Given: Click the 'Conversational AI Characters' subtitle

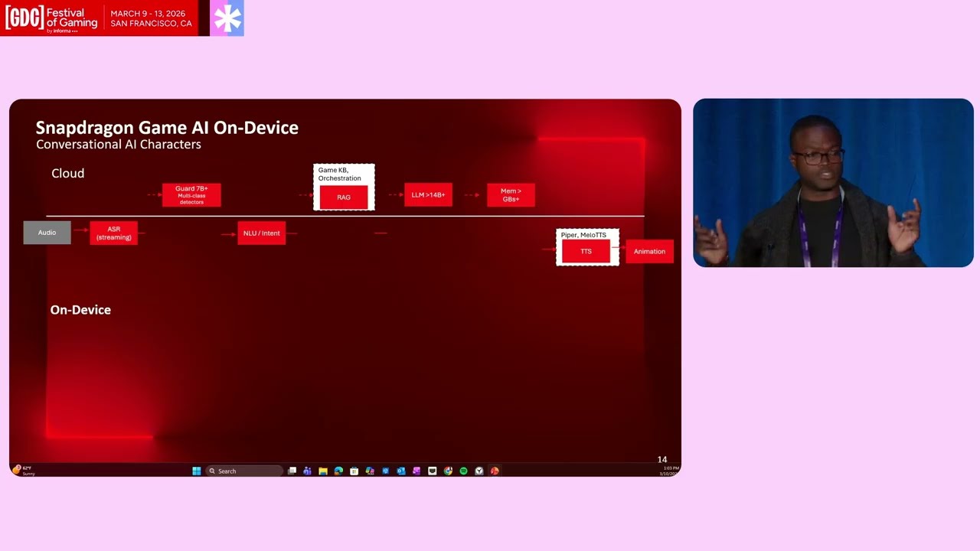Looking at the screenshot, I should click(x=119, y=145).
